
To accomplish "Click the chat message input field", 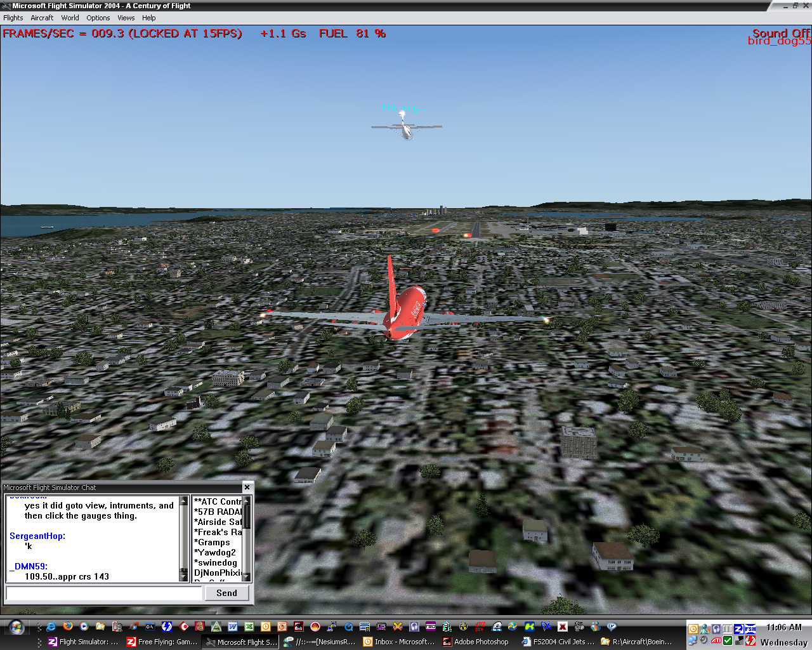I will pos(104,593).
